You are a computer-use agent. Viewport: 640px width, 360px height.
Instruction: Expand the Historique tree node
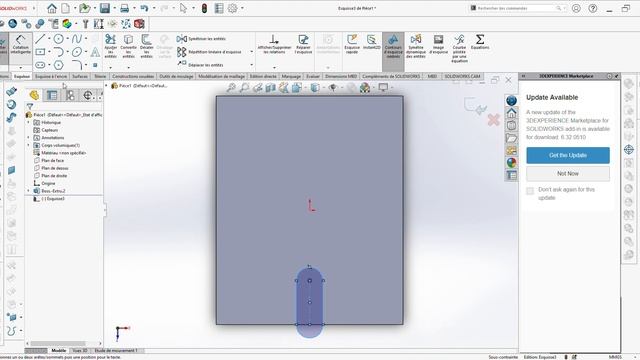coord(29,122)
